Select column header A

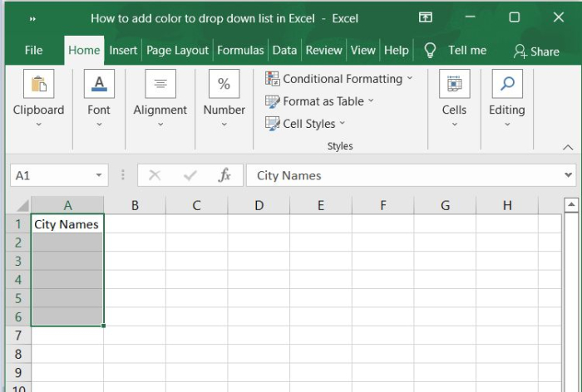tap(67, 205)
